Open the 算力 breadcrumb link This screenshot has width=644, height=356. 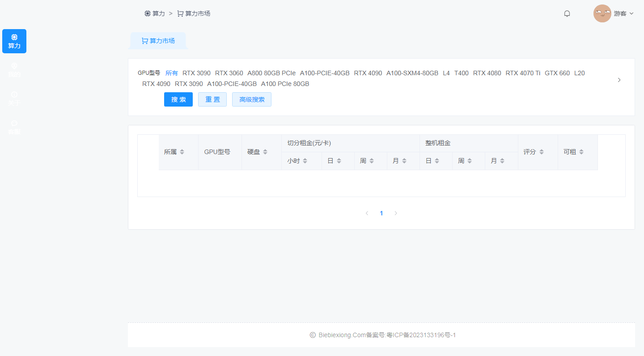click(156, 13)
